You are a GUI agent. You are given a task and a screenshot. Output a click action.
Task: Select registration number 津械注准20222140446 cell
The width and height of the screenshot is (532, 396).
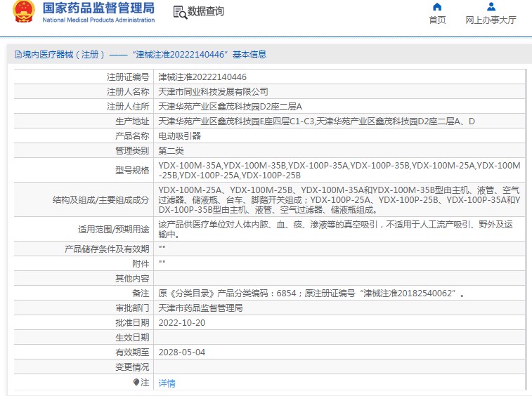point(202,77)
